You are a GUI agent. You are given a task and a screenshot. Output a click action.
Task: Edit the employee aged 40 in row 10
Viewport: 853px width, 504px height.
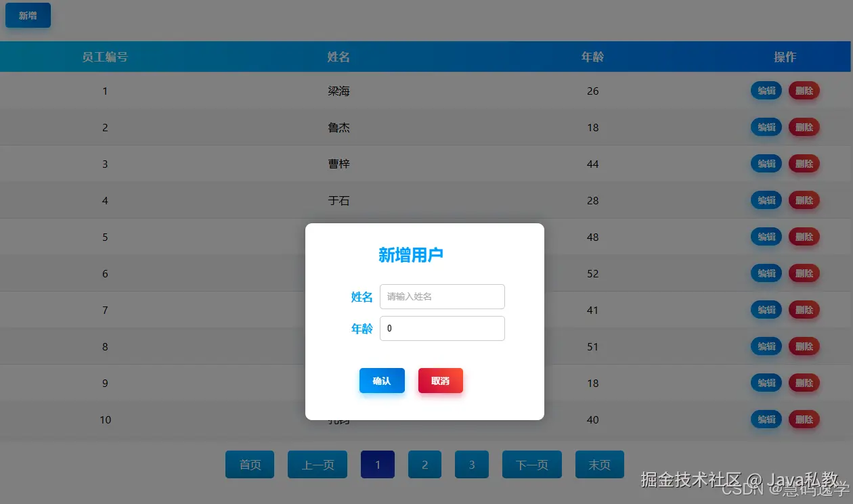766,419
